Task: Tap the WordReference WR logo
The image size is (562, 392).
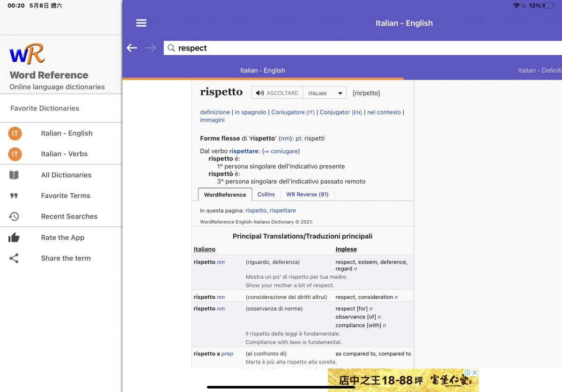Action: pos(27,53)
